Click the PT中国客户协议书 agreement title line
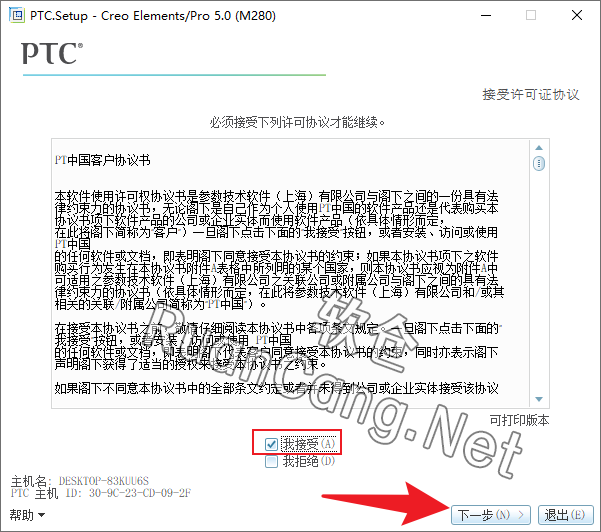 click(102, 160)
